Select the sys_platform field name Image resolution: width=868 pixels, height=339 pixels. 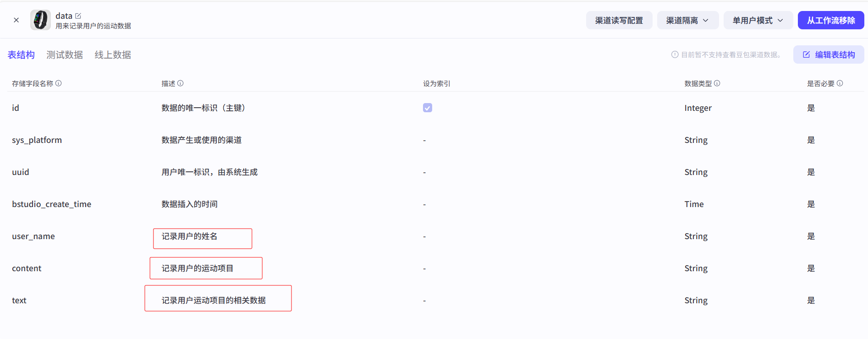tap(37, 140)
